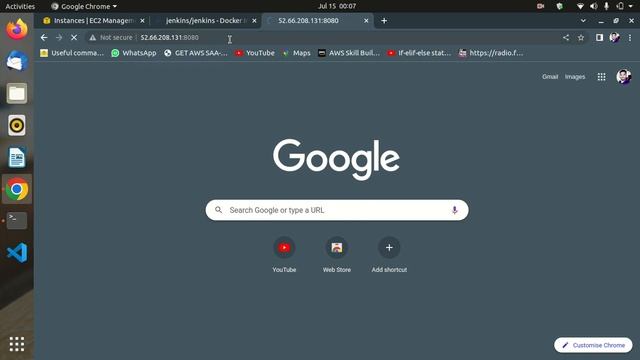Close the 52.66.208.131:8080 tab
Viewport: 640px width, 360px height.
(x=366, y=21)
